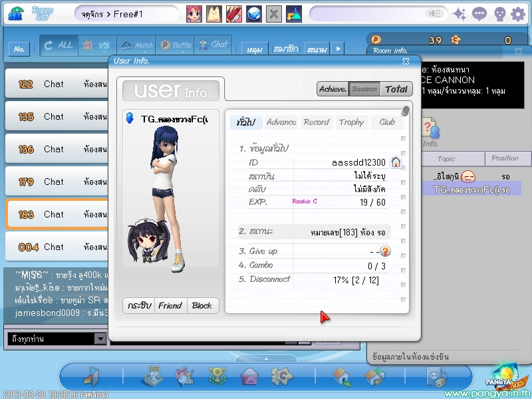Screen dimensions: 532x399
Task: Select the ทั่วไป general tab
Action: coord(246,122)
